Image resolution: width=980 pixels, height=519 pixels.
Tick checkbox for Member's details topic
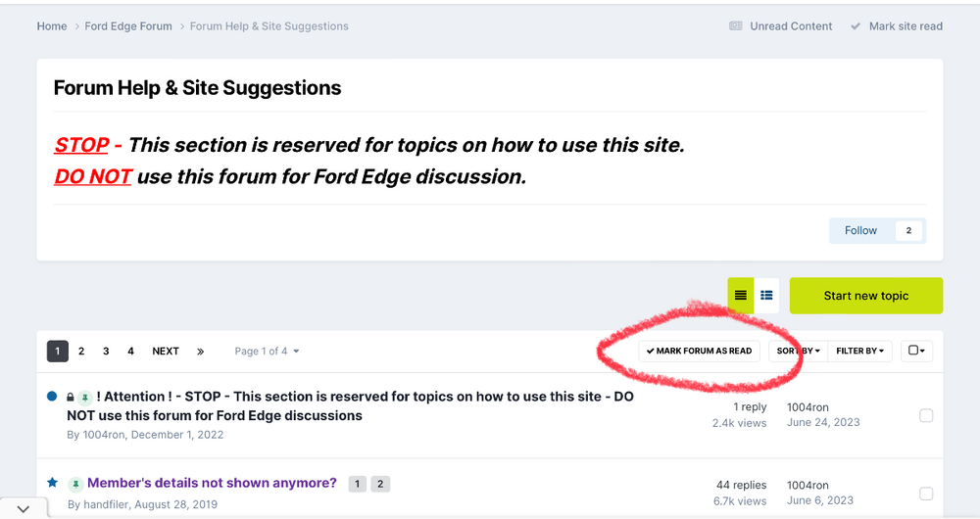pyautogui.click(x=926, y=494)
